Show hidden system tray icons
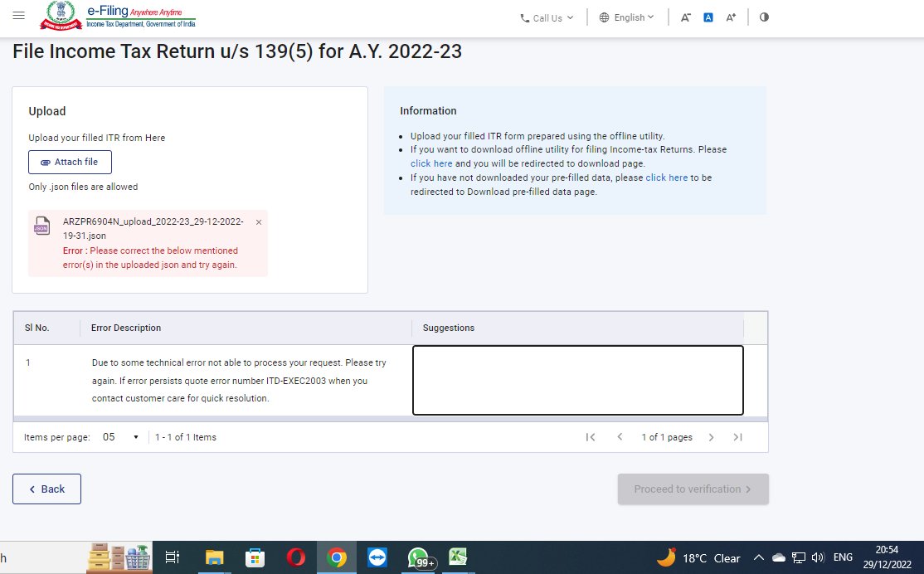Image resolution: width=924 pixels, height=574 pixels. [759, 557]
